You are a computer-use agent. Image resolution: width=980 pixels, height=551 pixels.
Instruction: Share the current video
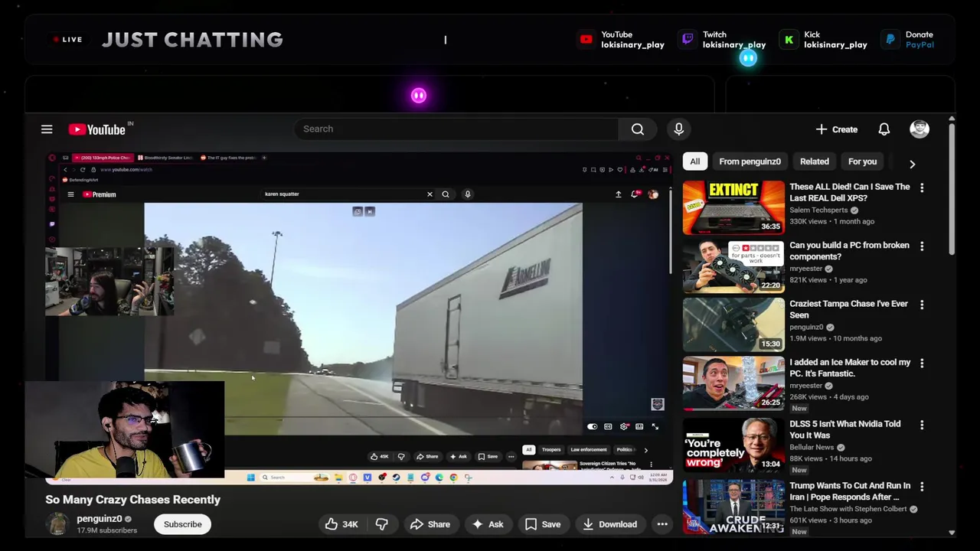tap(430, 524)
